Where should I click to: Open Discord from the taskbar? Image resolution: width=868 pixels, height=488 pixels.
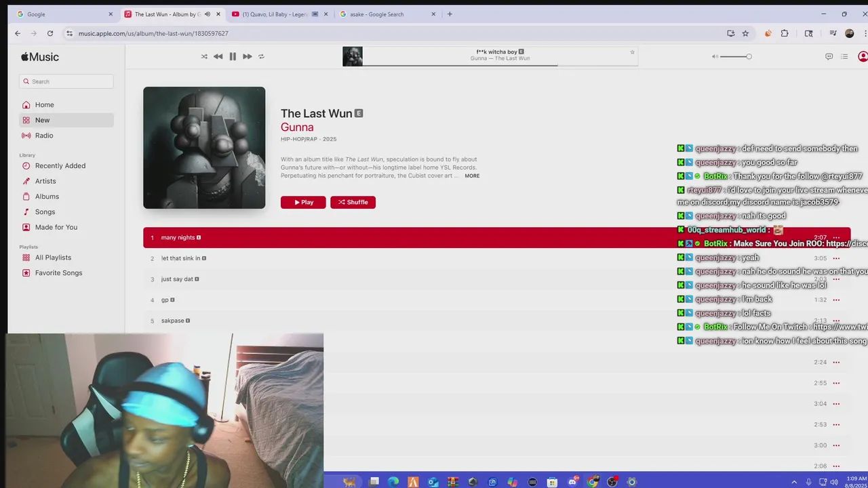pyautogui.click(x=572, y=482)
